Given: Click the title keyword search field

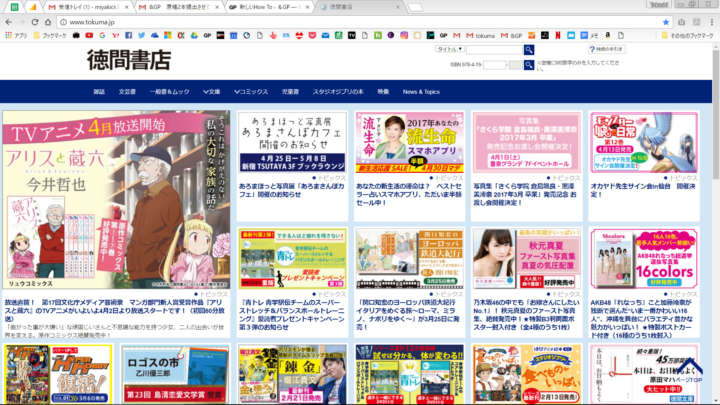Looking at the screenshot, I should click(x=494, y=50).
